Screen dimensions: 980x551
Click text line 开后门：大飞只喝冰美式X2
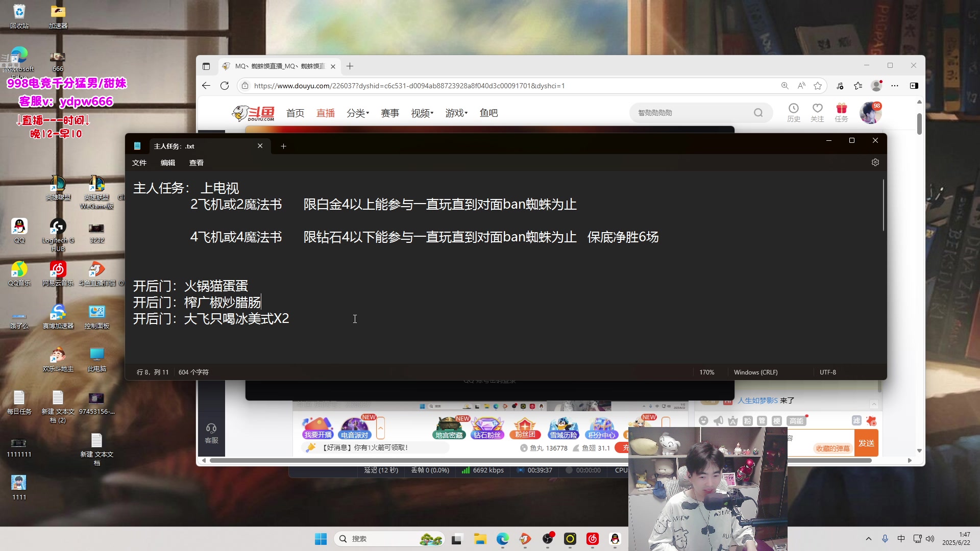[x=211, y=319]
